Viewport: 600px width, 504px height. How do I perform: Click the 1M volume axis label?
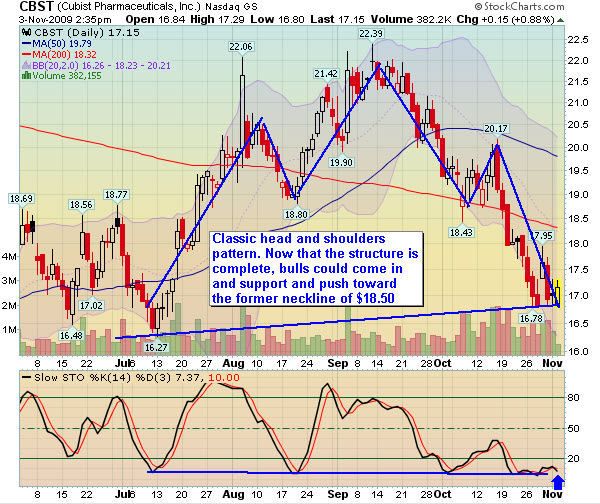pos(10,330)
